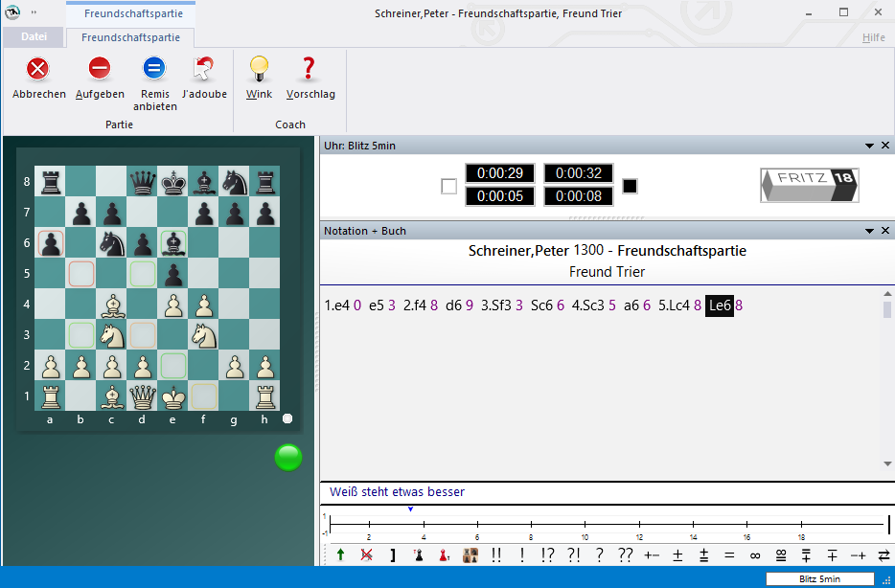Open the Notation + Buch panel dropdown arrow
The height and width of the screenshot is (588, 895).
pos(869,231)
